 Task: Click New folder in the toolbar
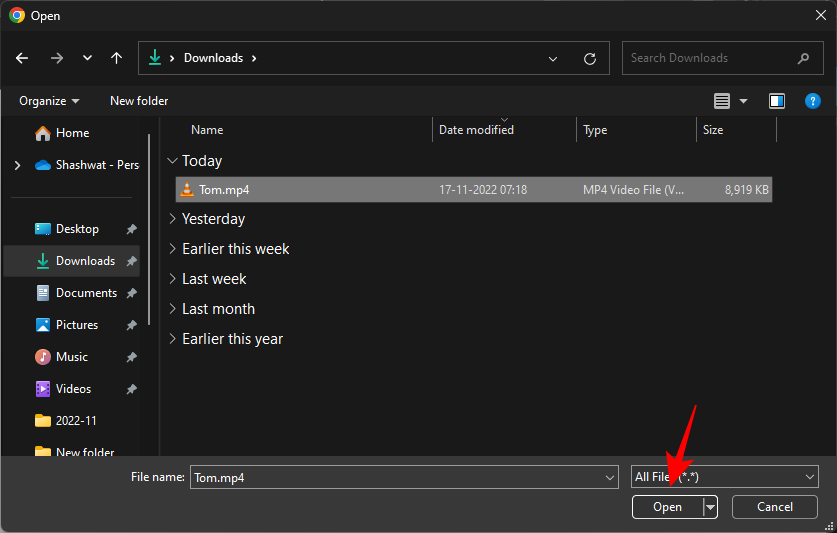pyautogui.click(x=139, y=101)
